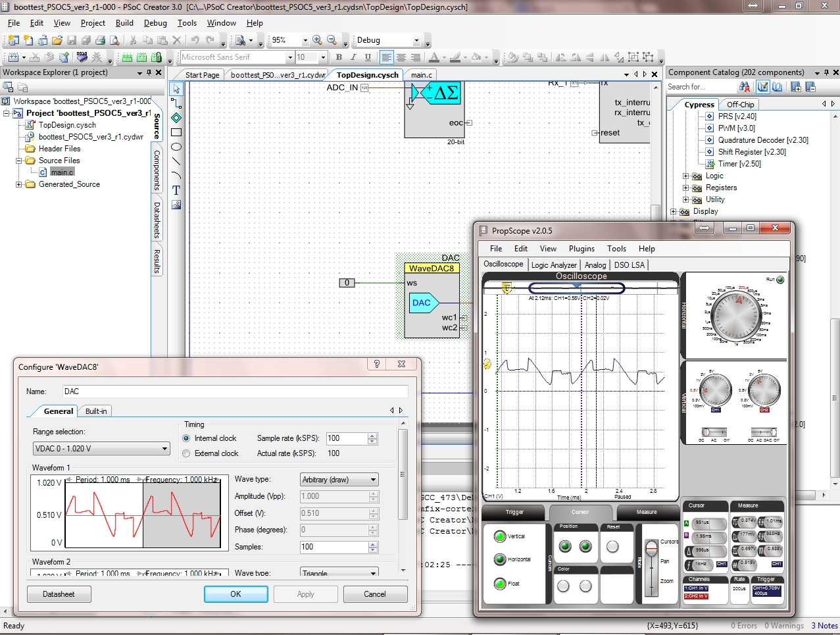
Task: Select the text tool in schematic toolbar
Action: click(x=176, y=190)
